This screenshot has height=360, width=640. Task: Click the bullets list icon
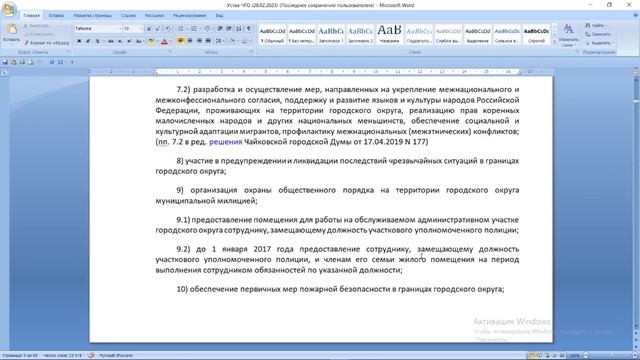click(x=182, y=29)
